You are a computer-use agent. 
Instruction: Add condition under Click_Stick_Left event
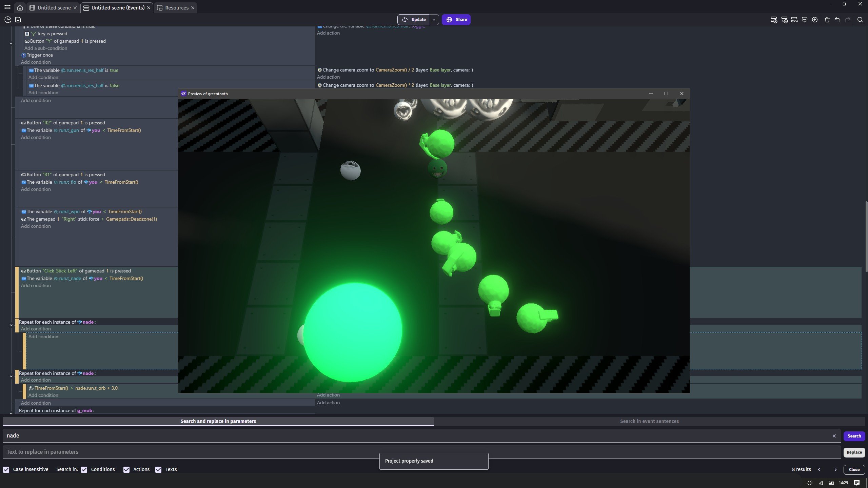[36, 285]
